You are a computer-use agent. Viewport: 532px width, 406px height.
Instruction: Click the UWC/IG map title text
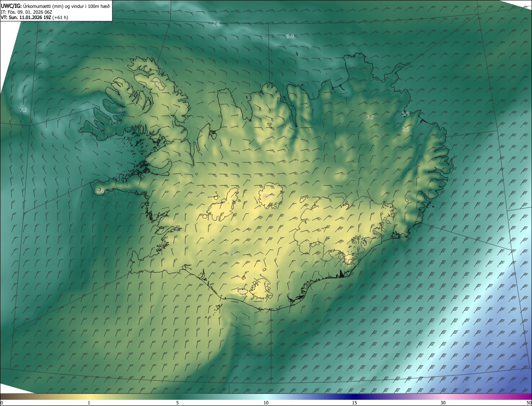pyautogui.click(x=55, y=6)
